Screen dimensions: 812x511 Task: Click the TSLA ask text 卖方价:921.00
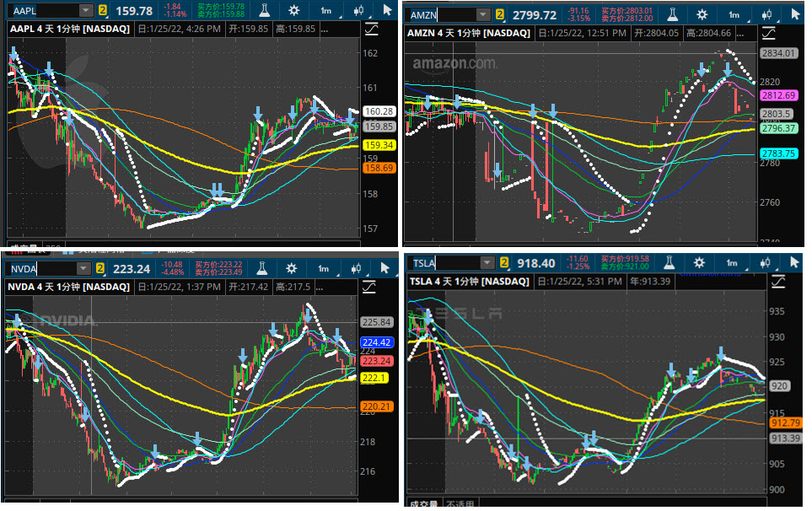625,266
